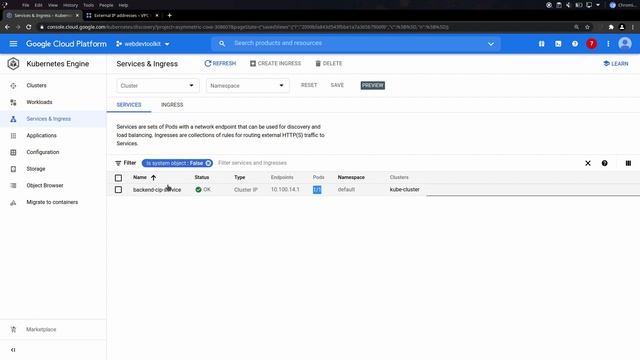Clear all filters with the X icon

[x=588, y=163]
